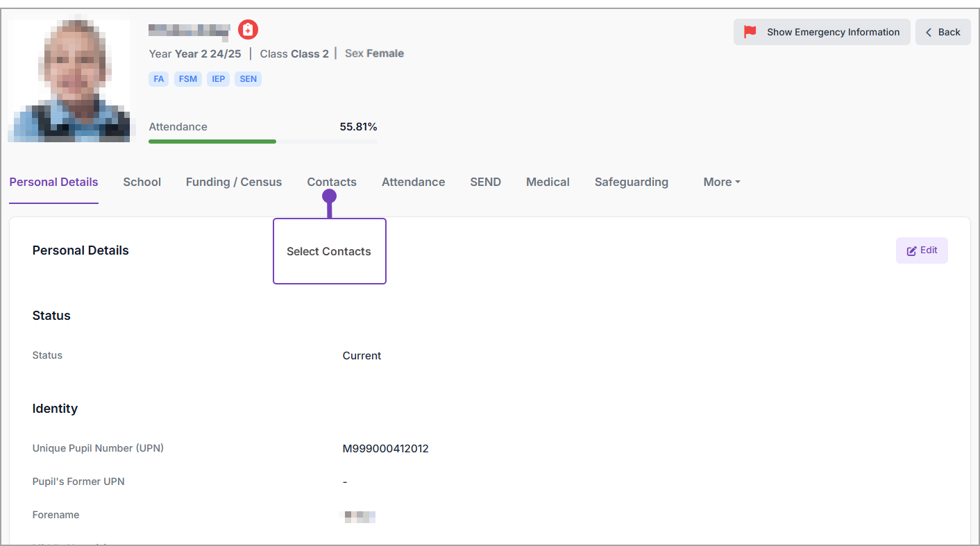Expand the More dropdown menu
Viewport: 980px width, 546px height.
point(721,182)
